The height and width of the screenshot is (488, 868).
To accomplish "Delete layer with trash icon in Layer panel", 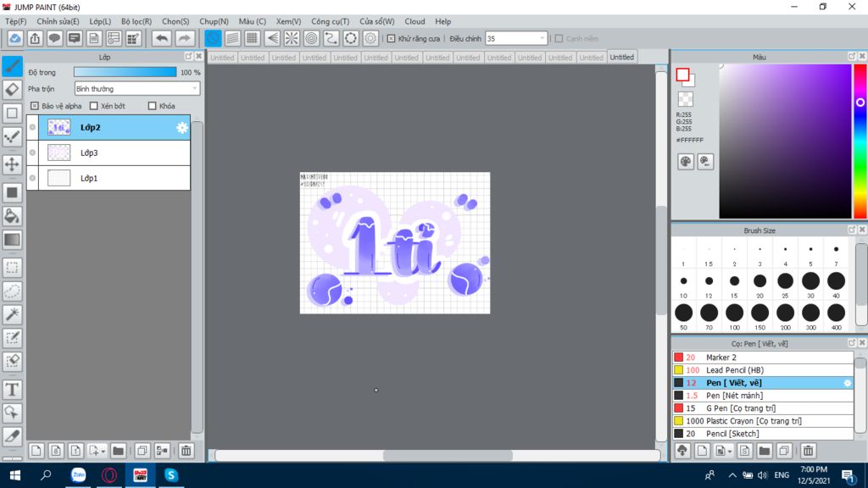I will [x=186, y=451].
